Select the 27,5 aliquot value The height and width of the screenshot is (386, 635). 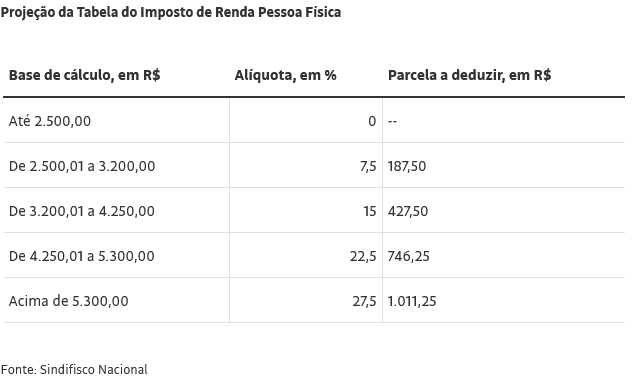[364, 301]
